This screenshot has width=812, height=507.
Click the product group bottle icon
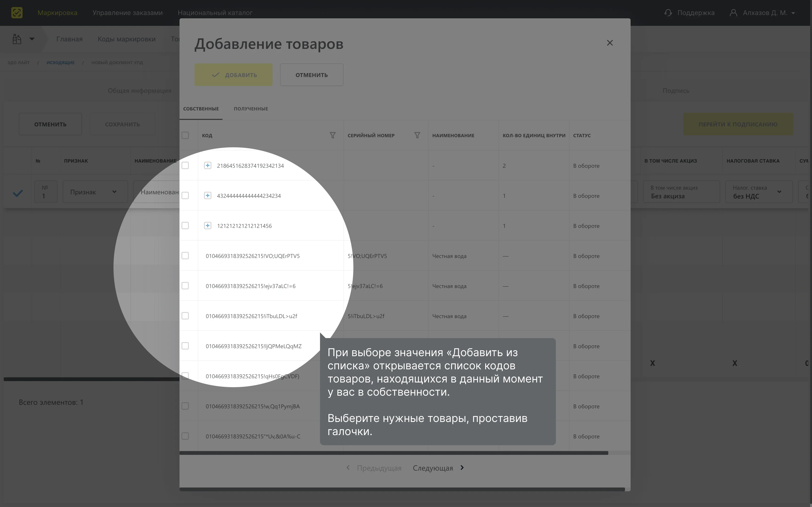tap(17, 39)
